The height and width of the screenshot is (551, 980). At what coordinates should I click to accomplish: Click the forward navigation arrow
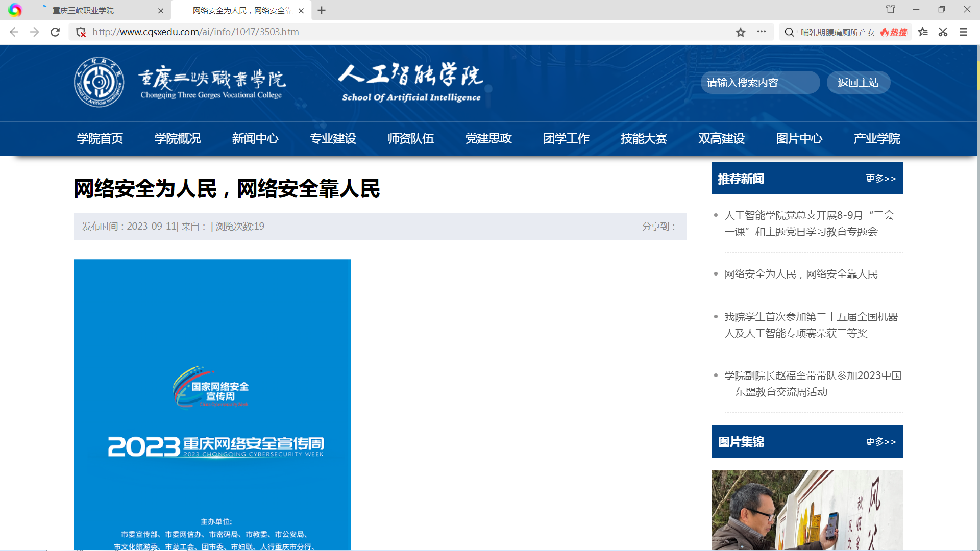click(34, 32)
